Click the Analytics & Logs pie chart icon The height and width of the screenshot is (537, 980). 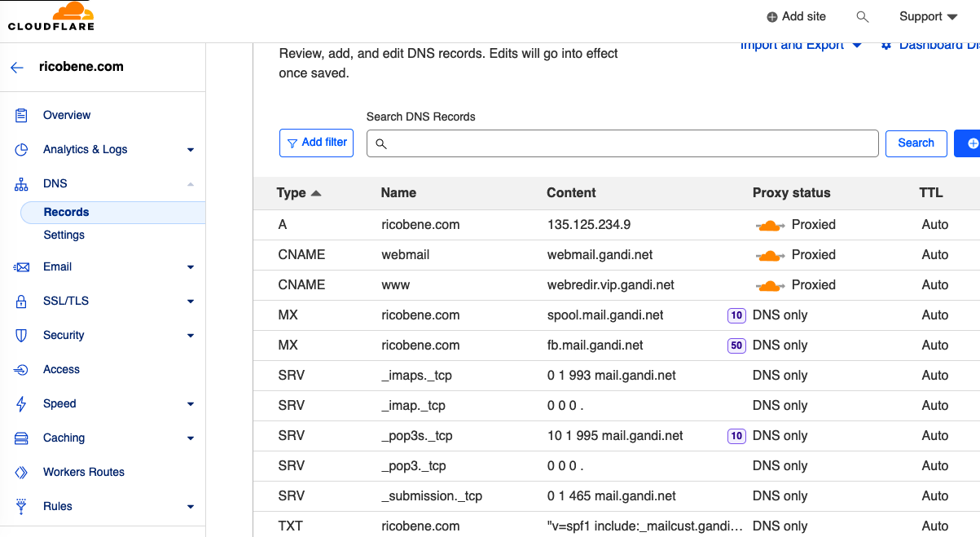(x=22, y=149)
